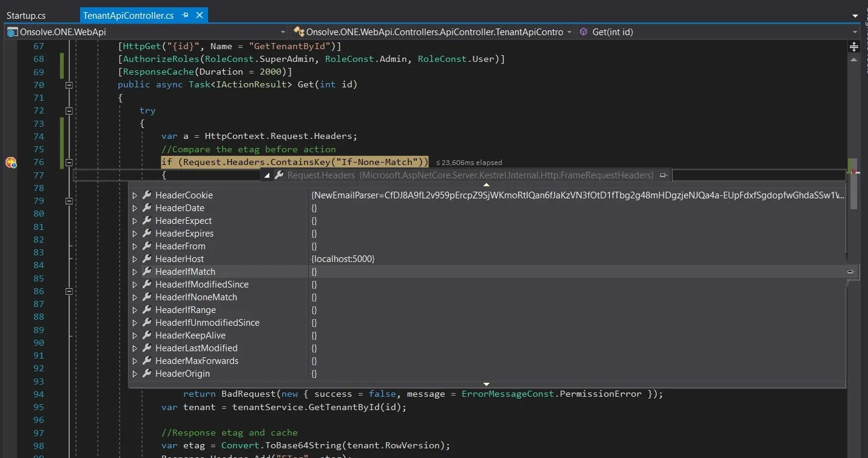This screenshot has width=868, height=458.
Task: Switch to the Startup.cs tab
Action: [x=26, y=15]
